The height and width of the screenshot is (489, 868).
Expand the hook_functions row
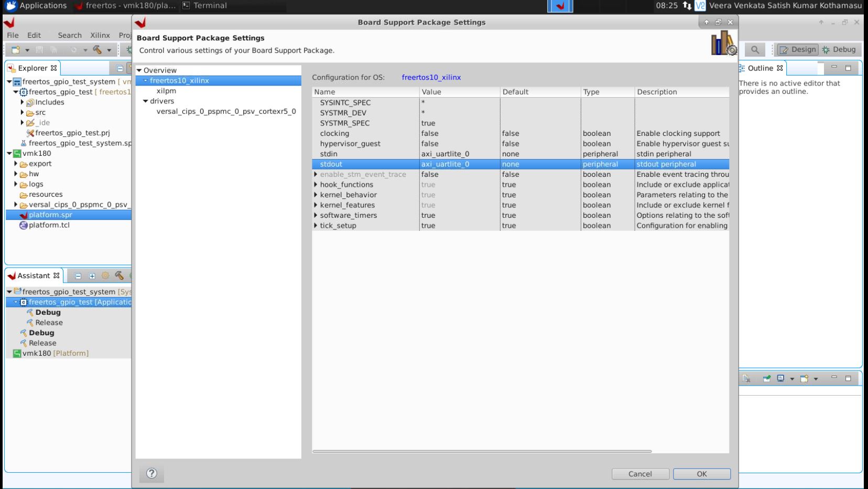[316, 185]
